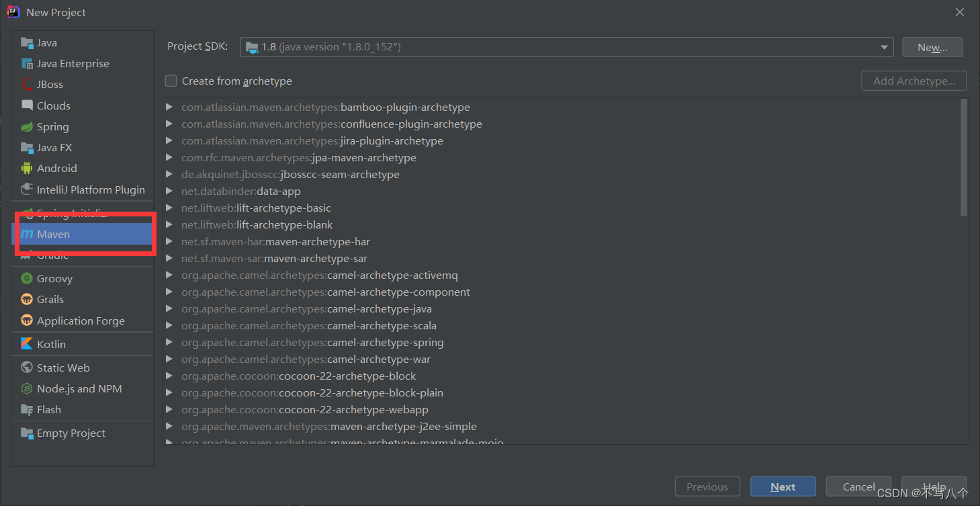The width and height of the screenshot is (980, 506).
Task: Expand jbosscc-seam-archetype node
Action: (x=169, y=175)
